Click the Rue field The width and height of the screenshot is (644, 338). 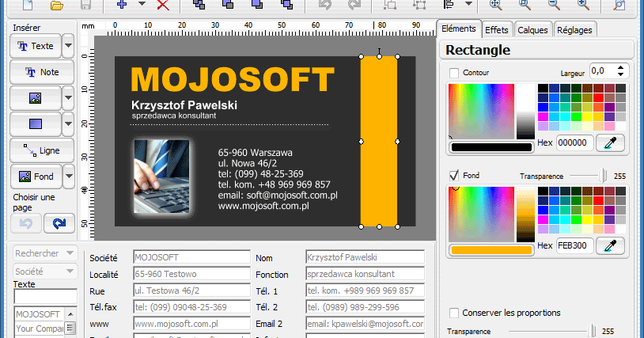click(191, 291)
